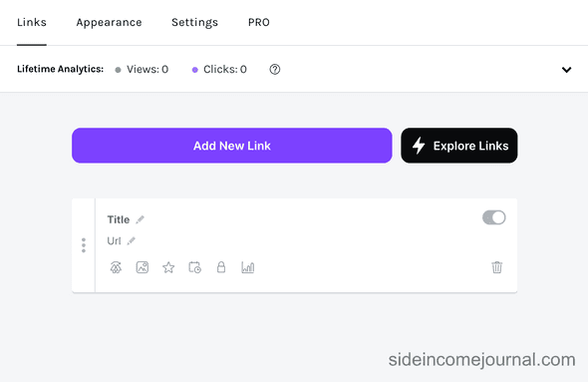Highlight the link with the star icon
Viewport: 588px width, 382px height.
point(168,267)
